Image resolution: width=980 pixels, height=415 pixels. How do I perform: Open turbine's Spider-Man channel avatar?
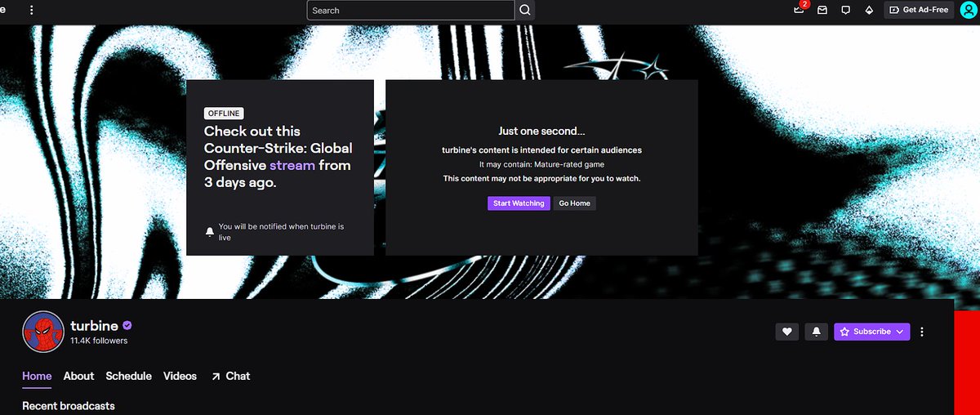43,332
